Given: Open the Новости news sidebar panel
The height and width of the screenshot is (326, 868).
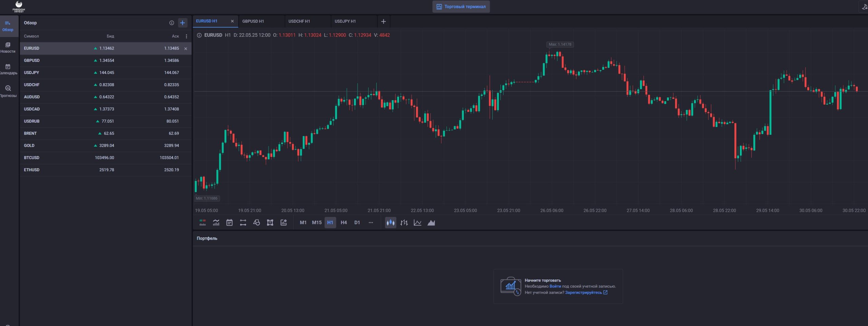Looking at the screenshot, I should 8,48.
